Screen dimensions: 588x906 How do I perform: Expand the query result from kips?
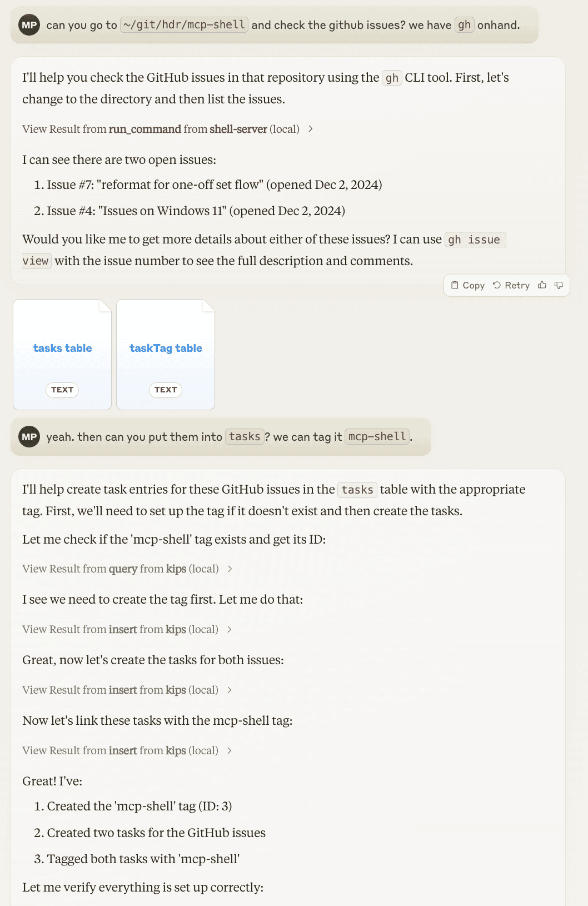[127, 569]
